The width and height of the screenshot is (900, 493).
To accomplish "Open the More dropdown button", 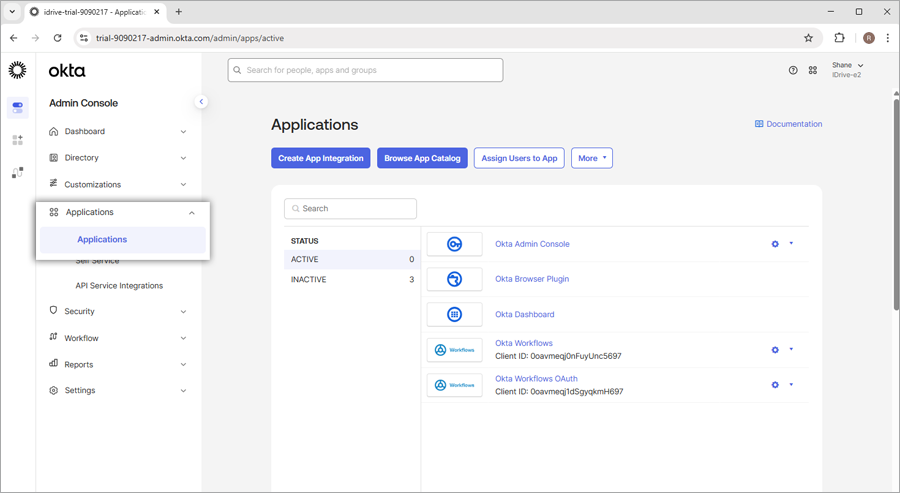I will tap(591, 158).
